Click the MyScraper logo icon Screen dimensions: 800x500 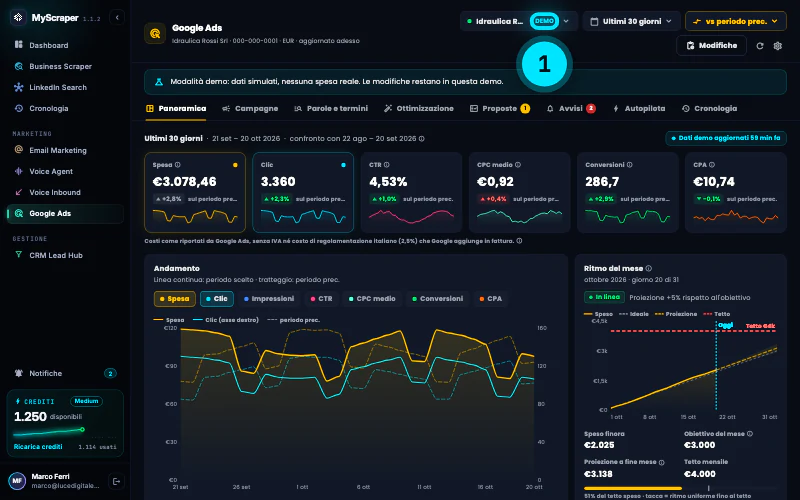click(x=18, y=17)
